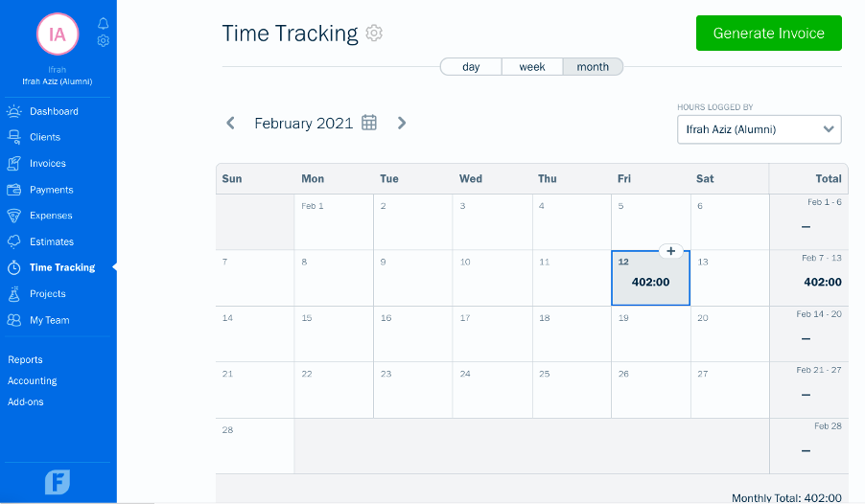Switch to week view
Screen dimensions: 865x504
[532, 67]
